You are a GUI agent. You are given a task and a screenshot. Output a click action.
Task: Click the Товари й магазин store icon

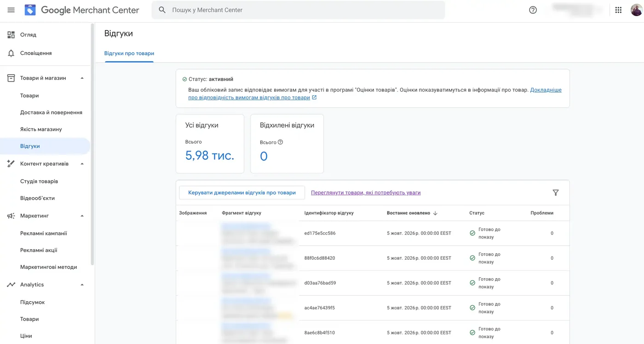11,78
